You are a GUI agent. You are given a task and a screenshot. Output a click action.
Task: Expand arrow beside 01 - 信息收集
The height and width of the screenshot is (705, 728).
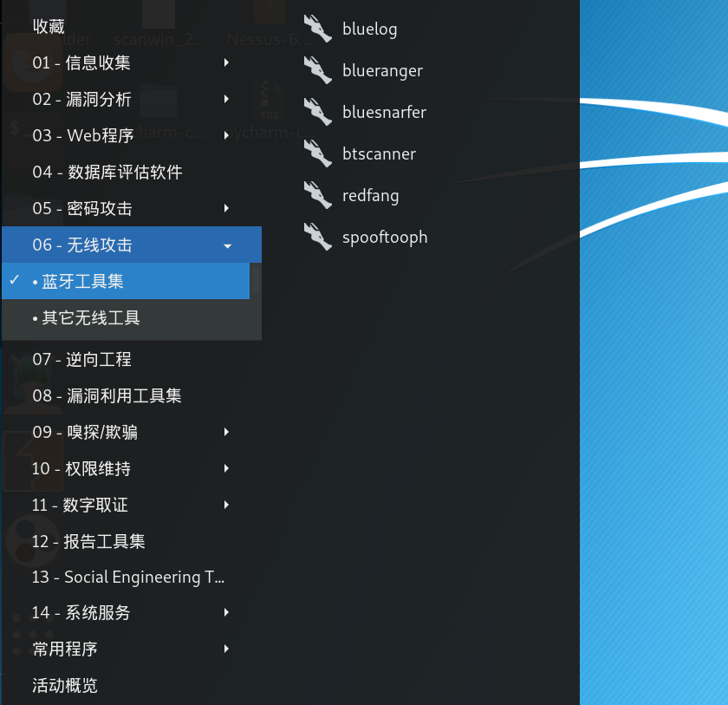click(x=226, y=62)
